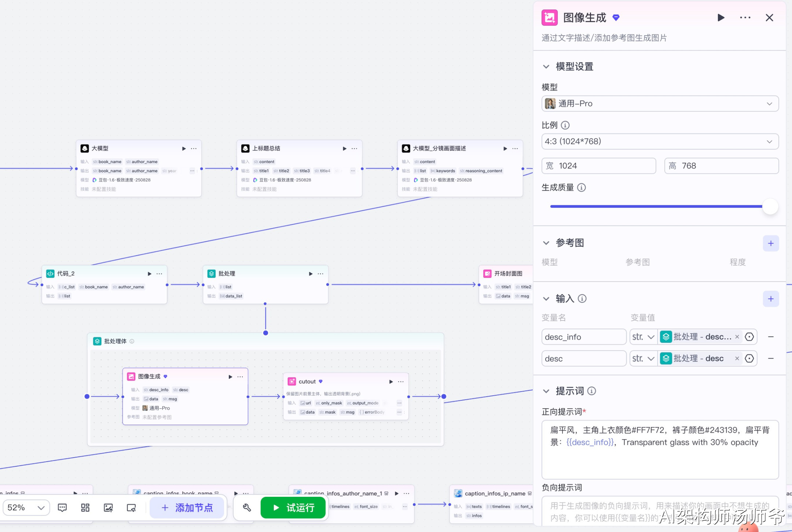This screenshot has width=792, height=532.
Task: Run the 图像生成 node from the panel header
Action: pos(720,18)
